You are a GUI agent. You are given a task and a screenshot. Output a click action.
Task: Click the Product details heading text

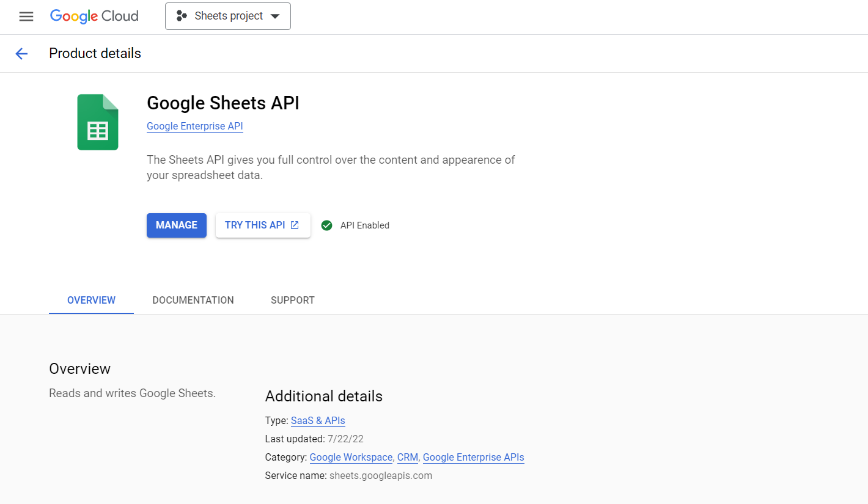95,53
